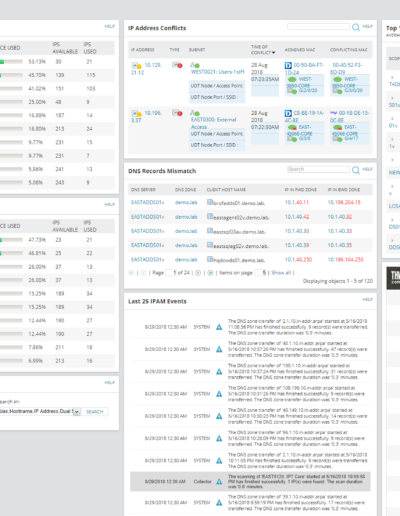Open the conflicting MAC 00-40-52-F3-6D-D9 link

coord(347,68)
